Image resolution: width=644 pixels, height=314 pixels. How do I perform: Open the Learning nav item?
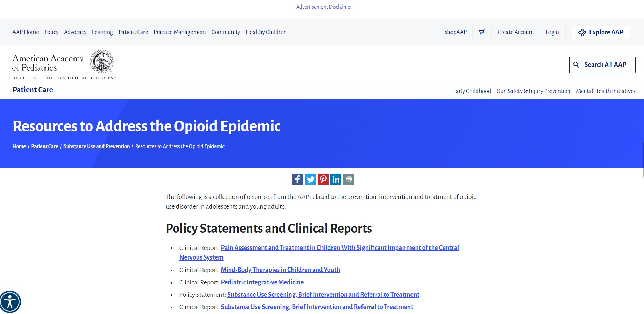[x=102, y=32]
